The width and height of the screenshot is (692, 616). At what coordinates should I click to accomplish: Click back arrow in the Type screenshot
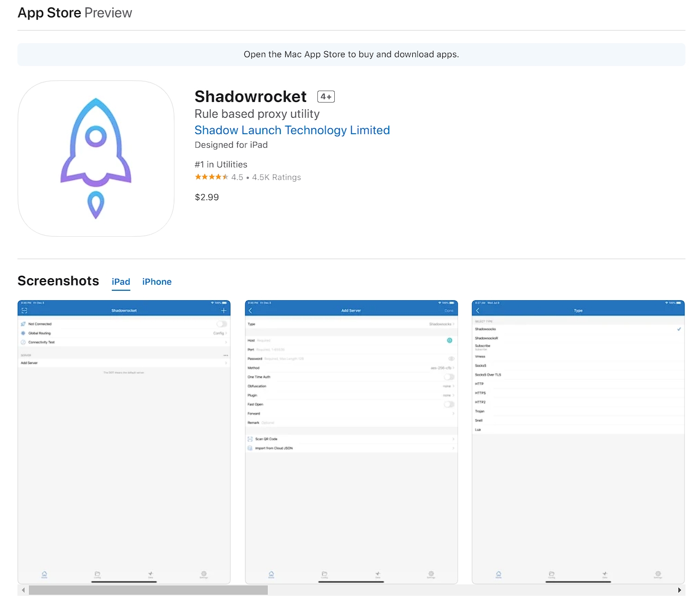tap(478, 310)
